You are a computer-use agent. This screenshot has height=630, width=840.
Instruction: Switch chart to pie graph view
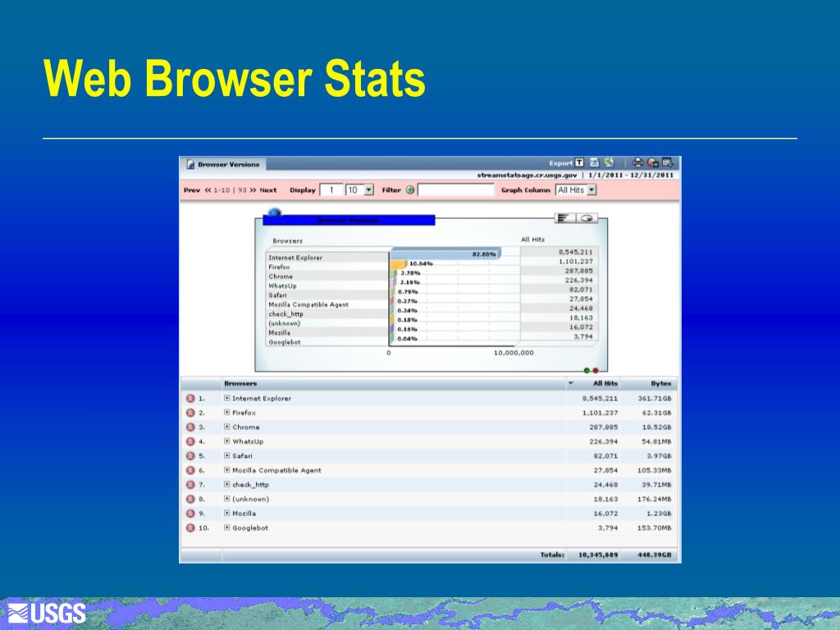587,218
